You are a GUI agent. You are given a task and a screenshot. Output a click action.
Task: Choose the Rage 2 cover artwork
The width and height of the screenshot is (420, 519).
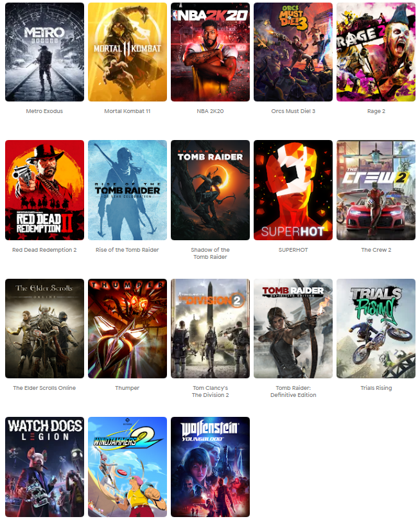click(376, 52)
